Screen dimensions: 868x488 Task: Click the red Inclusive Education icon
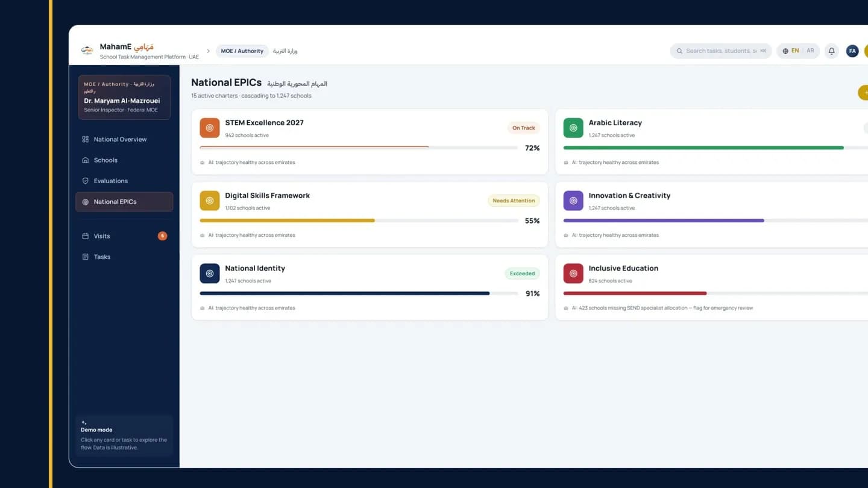pos(573,274)
